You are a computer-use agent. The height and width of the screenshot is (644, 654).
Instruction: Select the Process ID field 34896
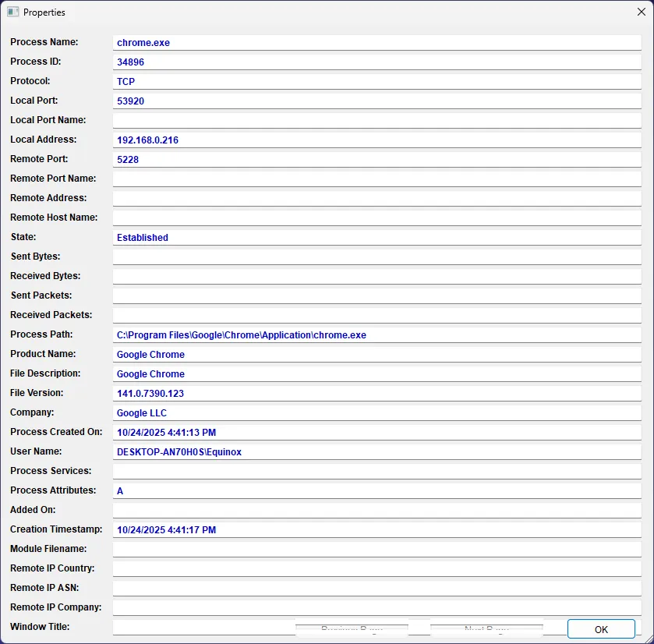tap(376, 62)
